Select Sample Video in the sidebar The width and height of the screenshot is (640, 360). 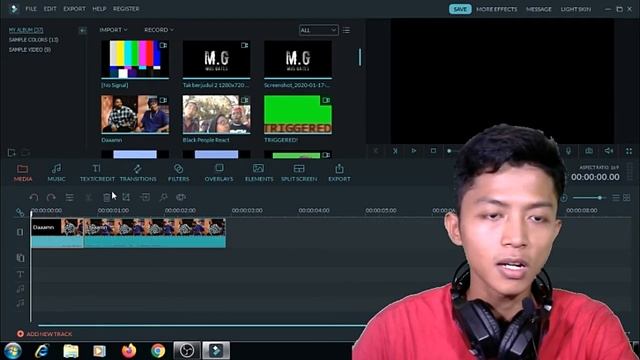(x=30, y=49)
